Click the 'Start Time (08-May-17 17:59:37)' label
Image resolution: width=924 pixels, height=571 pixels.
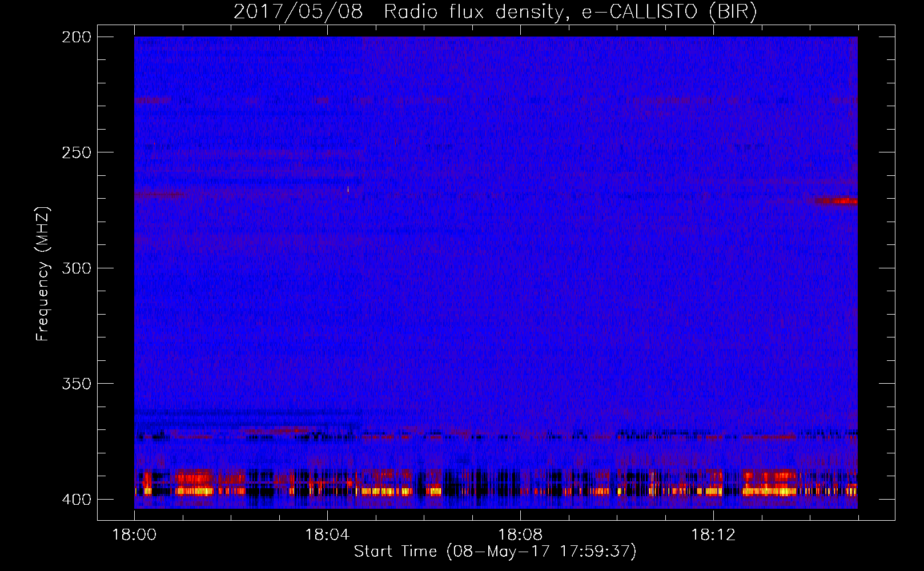495,552
